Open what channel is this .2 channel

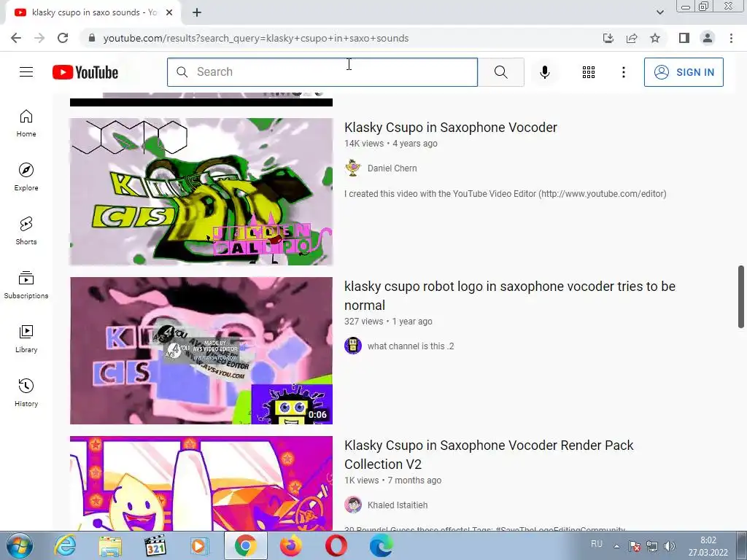[411, 346]
